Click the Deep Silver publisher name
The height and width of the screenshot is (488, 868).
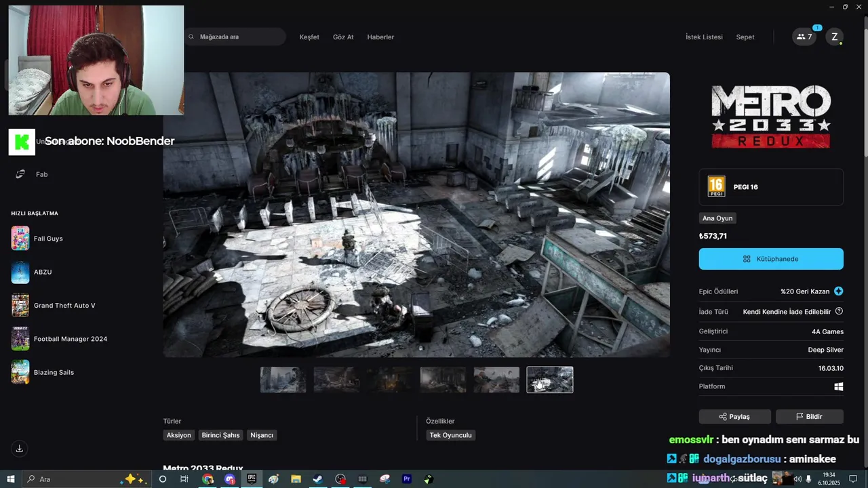point(825,350)
